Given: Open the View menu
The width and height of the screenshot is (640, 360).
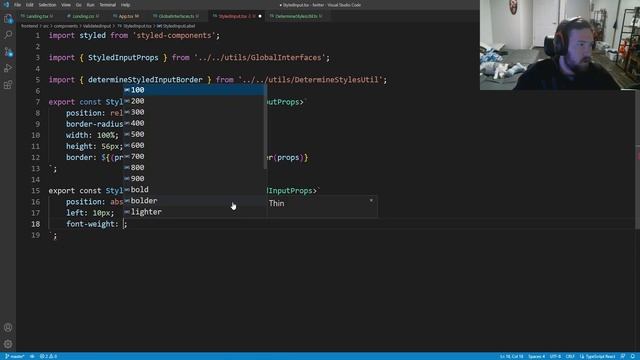Looking at the screenshot, I should coord(66,5).
